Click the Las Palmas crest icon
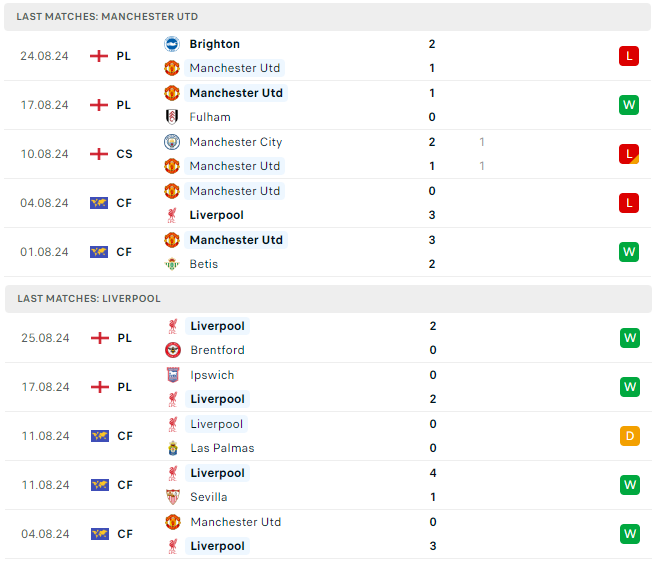Image resolution: width=658 pixels, height=567 pixels. point(172,448)
